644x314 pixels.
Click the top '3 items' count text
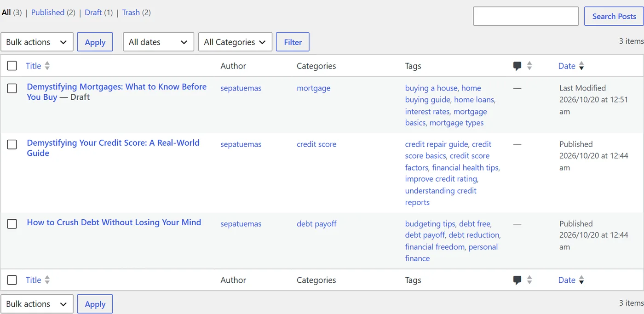click(631, 41)
